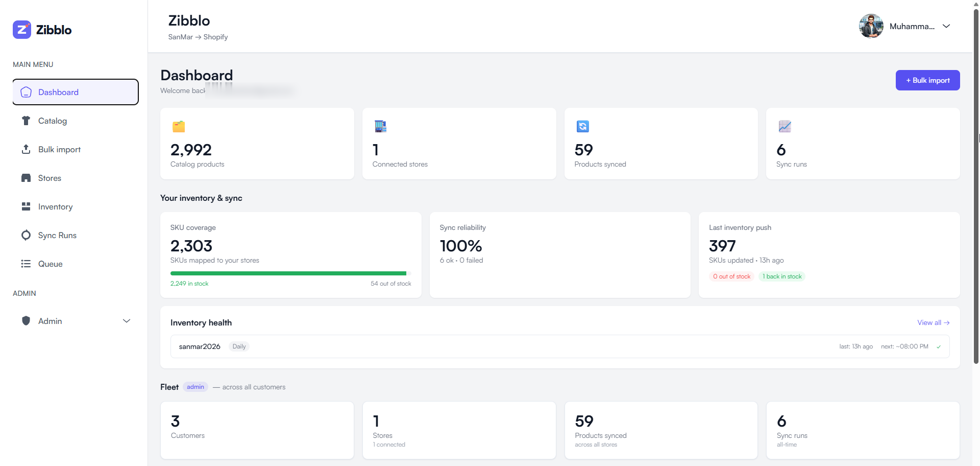Click the sanmar2026 store name
The height and width of the screenshot is (466, 980).
click(200, 346)
